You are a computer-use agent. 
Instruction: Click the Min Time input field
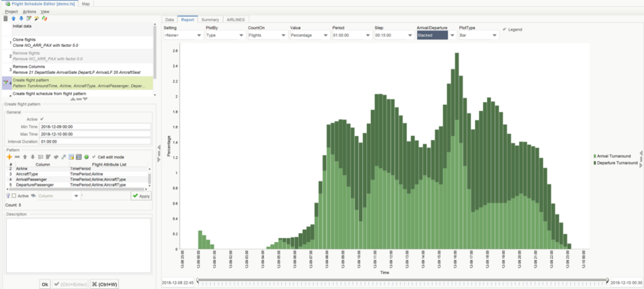[95, 126]
